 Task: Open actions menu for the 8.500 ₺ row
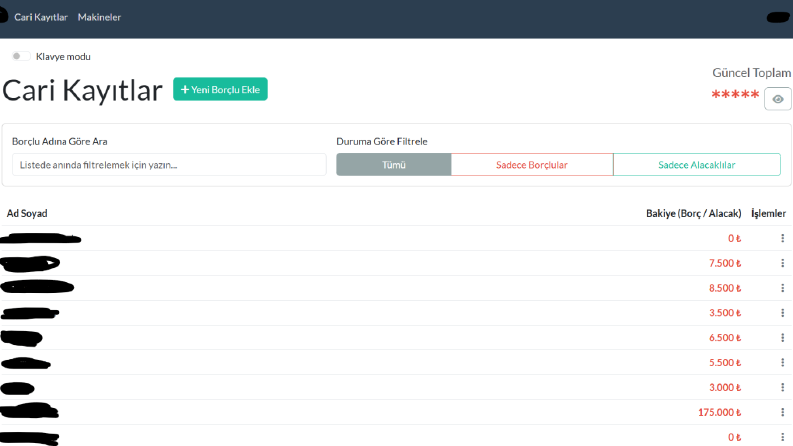pos(782,288)
